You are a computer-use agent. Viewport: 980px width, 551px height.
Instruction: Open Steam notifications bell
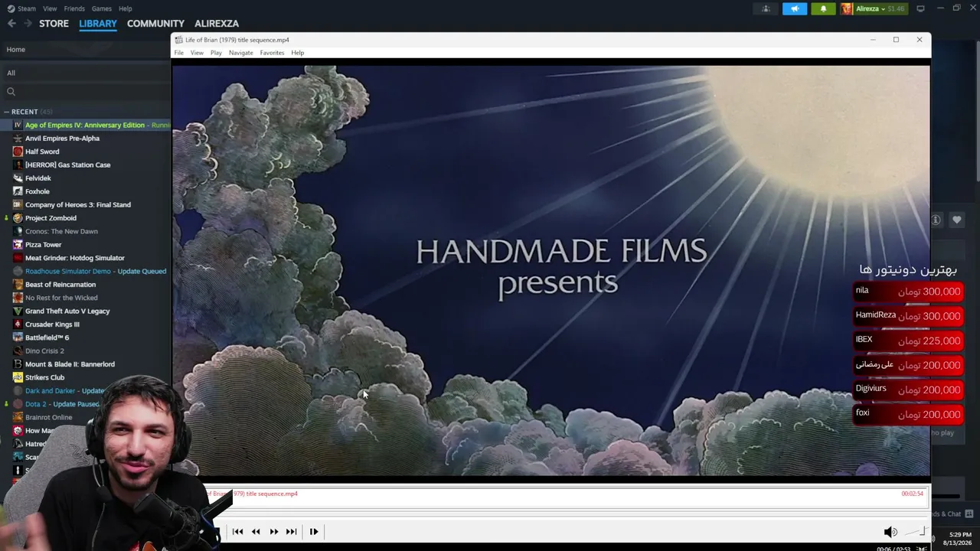[x=823, y=9]
